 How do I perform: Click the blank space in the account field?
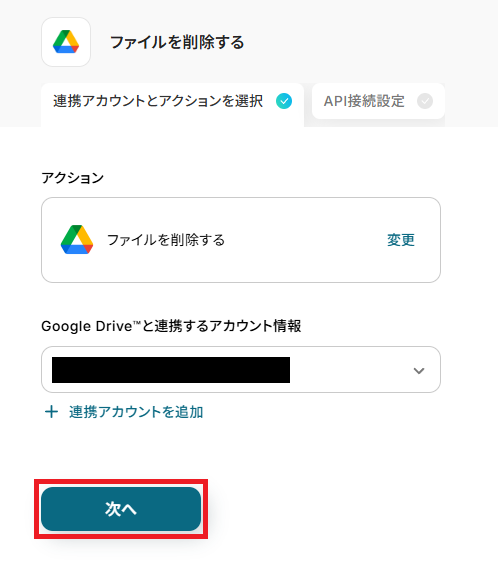coord(350,369)
